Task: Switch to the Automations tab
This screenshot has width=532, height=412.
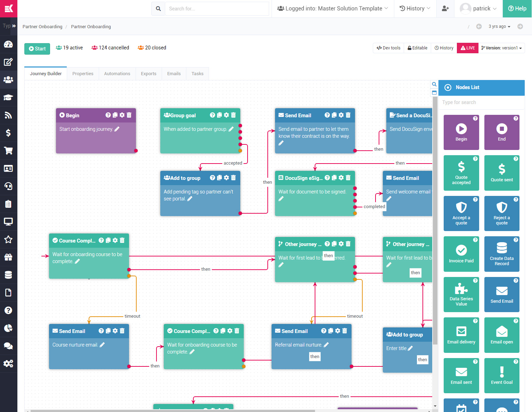Action: [x=117, y=74]
